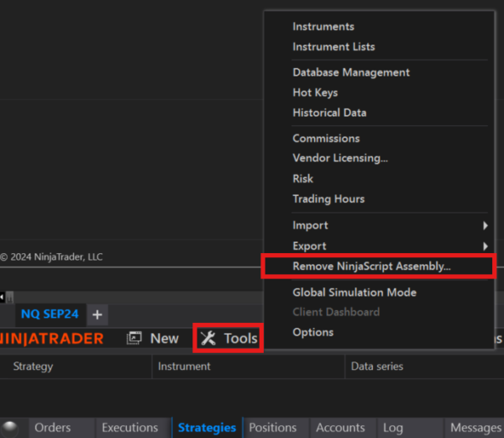Select the NQ SEP24 chart tab
The width and height of the screenshot is (504, 438).
(49, 314)
